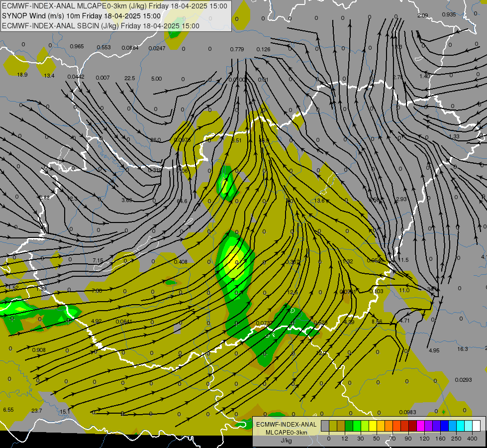Click the map value '13.6'

point(319,201)
